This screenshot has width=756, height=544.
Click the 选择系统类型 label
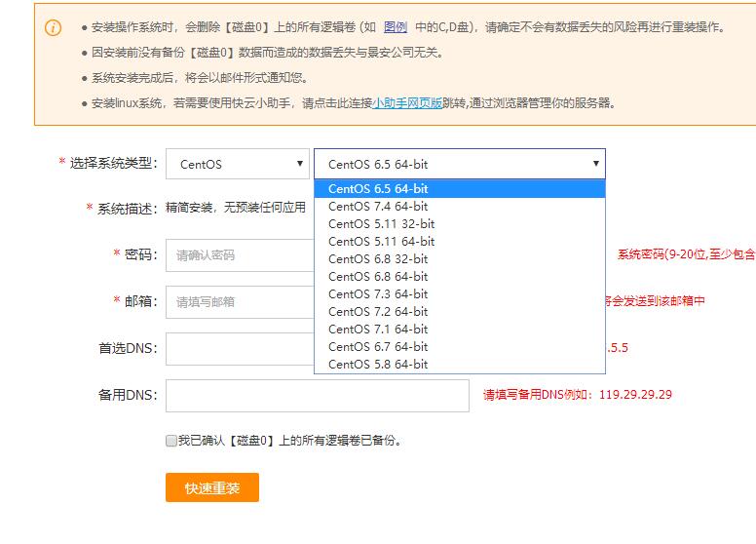pos(113,163)
